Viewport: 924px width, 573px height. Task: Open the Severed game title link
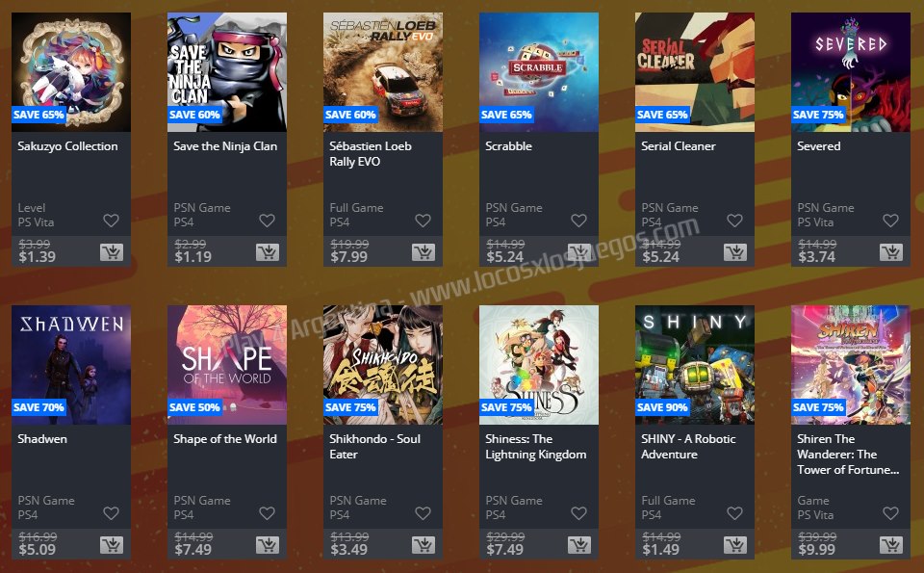[818, 146]
